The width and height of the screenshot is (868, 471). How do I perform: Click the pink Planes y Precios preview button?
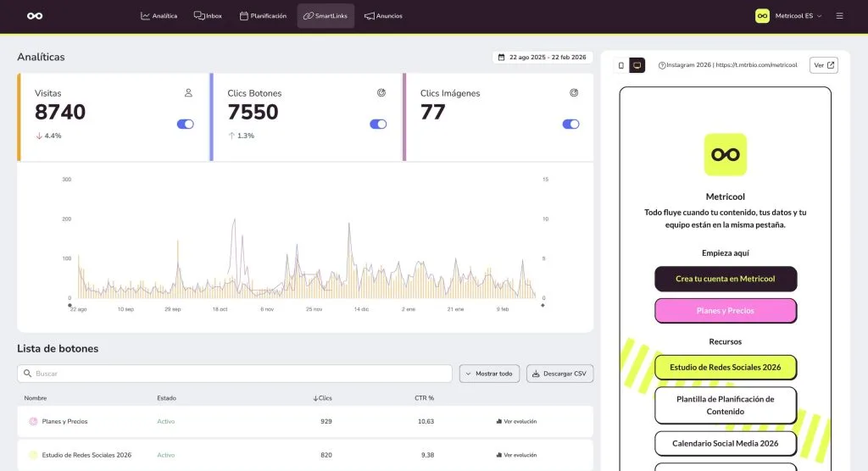pos(725,311)
